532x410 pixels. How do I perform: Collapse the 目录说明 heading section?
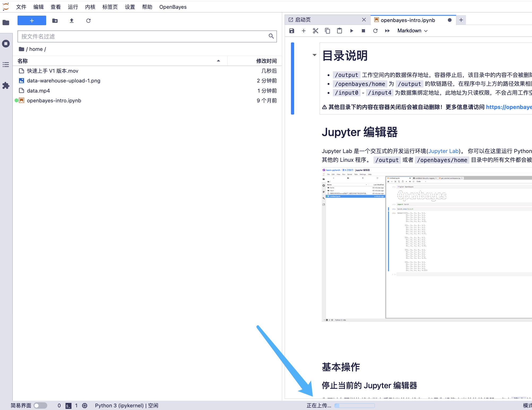(x=315, y=55)
